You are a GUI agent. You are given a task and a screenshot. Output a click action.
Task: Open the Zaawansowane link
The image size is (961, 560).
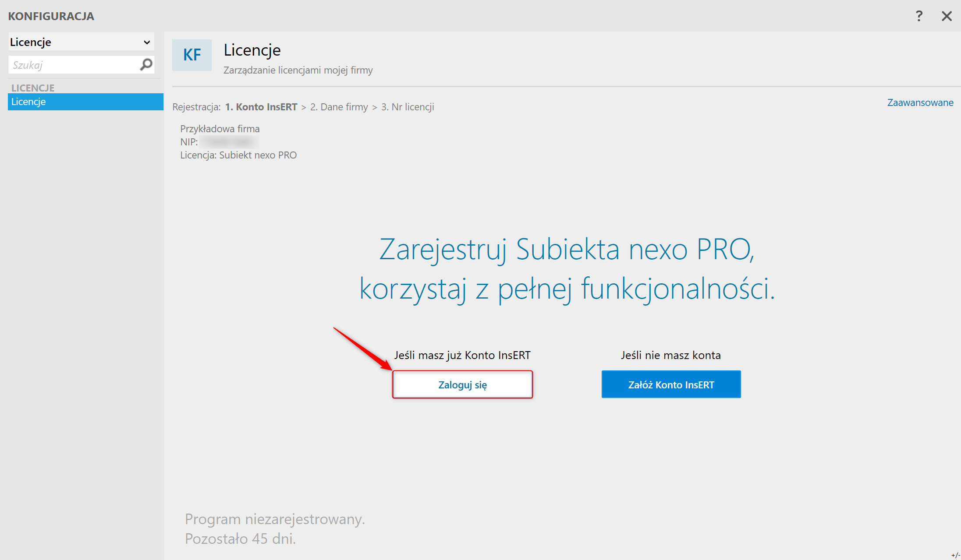920,102
